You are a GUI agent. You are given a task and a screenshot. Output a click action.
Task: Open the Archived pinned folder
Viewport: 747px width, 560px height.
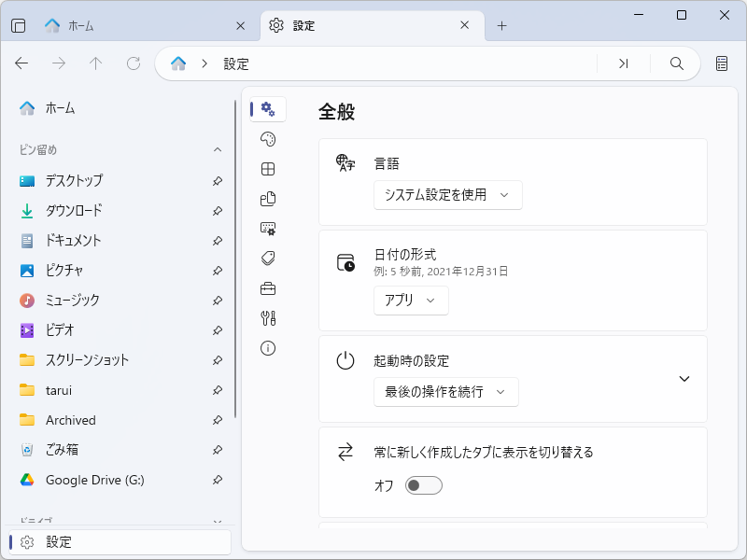tap(120, 420)
